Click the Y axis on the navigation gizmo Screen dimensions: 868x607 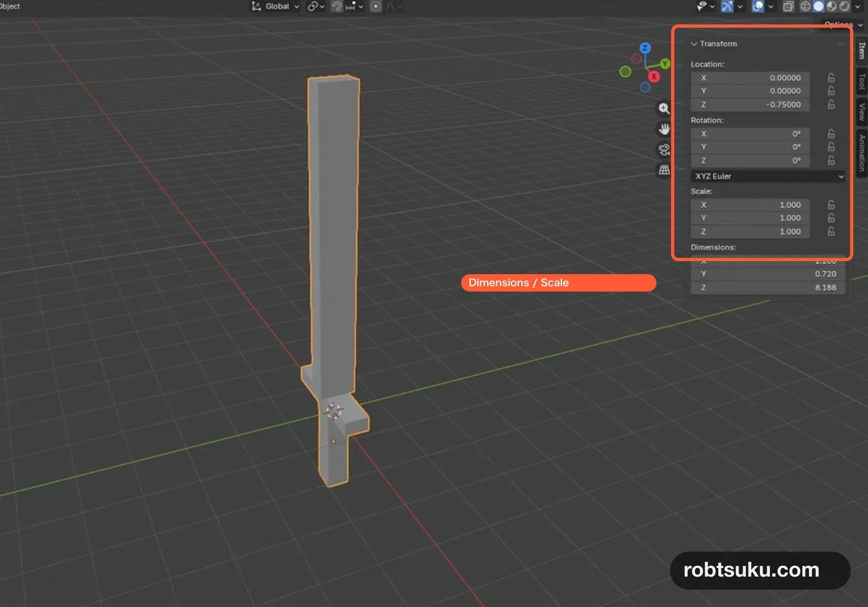(665, 64)
